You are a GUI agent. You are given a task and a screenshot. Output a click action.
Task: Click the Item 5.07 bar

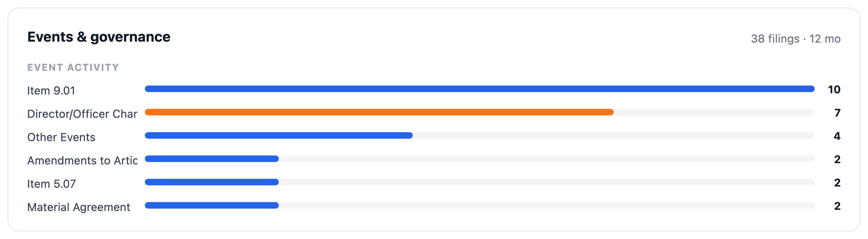212,182
